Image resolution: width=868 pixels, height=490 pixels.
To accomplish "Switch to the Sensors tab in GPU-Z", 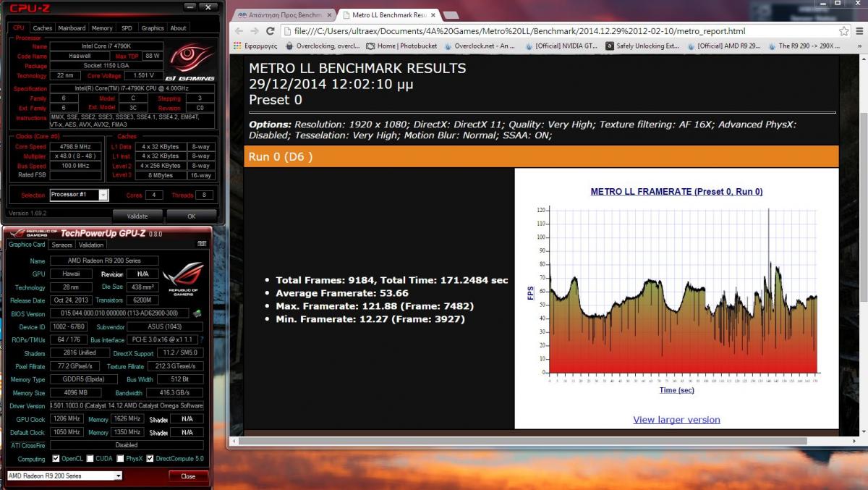I will (x=61, y=245).
